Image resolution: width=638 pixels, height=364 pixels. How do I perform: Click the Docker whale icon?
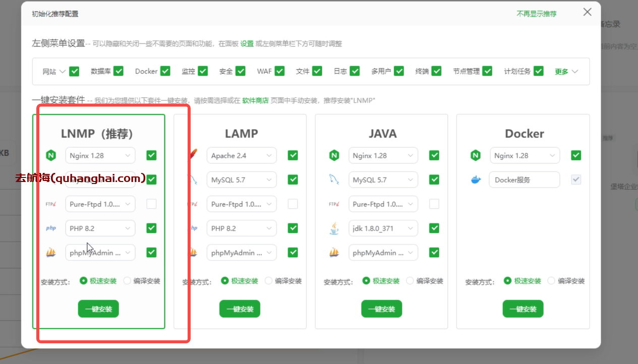click(476, 180)
